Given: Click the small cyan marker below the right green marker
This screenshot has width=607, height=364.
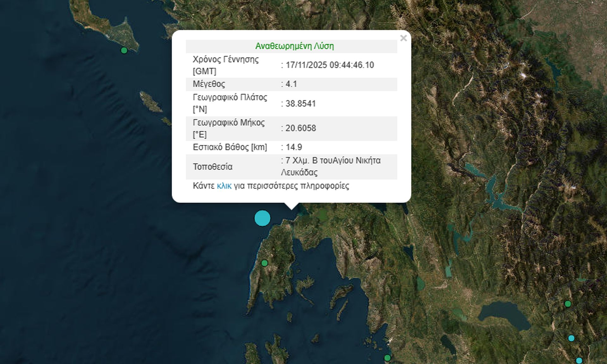Looking at the screenshot, I should (x=571, y=338).
